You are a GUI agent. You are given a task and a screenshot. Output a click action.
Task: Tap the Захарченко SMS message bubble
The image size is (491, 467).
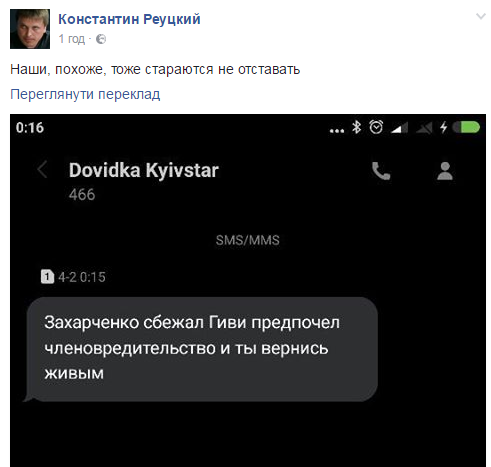(202, 349)
